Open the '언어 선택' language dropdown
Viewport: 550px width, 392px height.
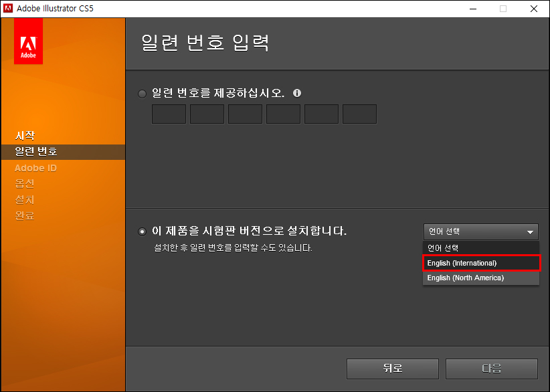tap(481, 231)
